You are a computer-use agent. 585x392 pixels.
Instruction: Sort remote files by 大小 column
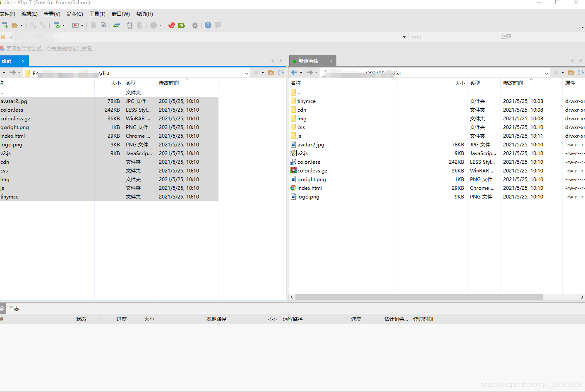pos(432,83)
